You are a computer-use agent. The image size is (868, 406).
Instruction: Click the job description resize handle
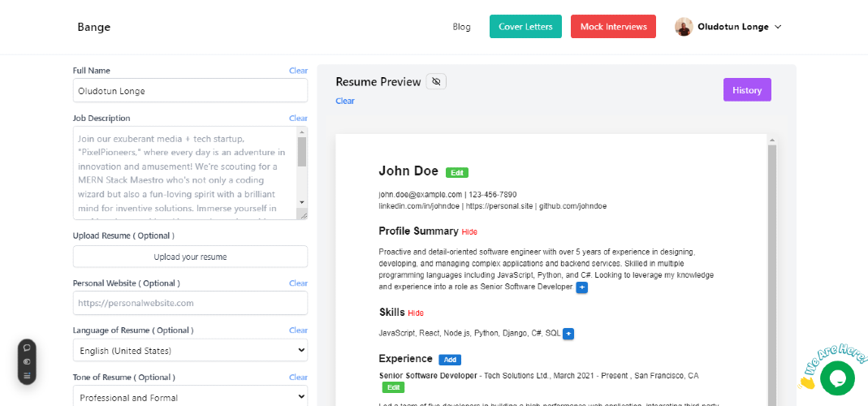pos(304,215)
